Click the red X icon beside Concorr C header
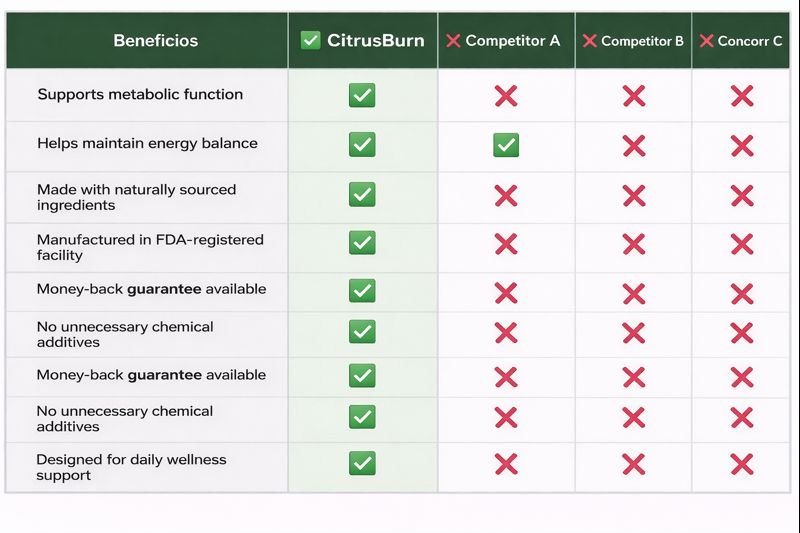This screenshot has height=533, width=800. coord(707,41)
